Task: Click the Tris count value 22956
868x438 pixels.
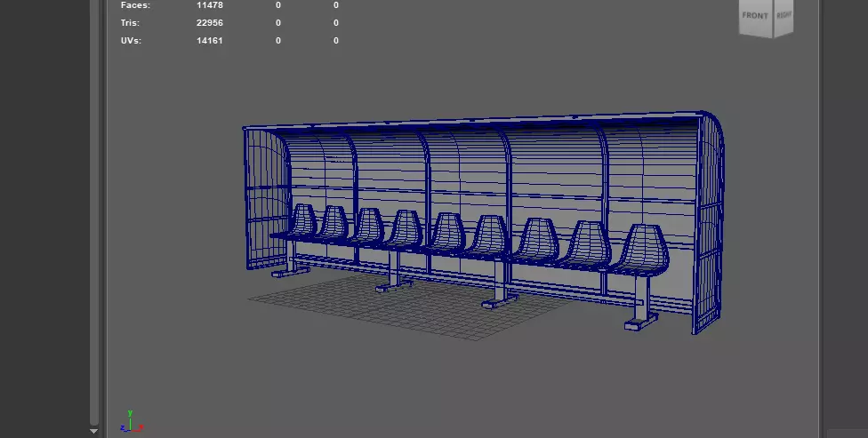Action: (x=210, y=23)
